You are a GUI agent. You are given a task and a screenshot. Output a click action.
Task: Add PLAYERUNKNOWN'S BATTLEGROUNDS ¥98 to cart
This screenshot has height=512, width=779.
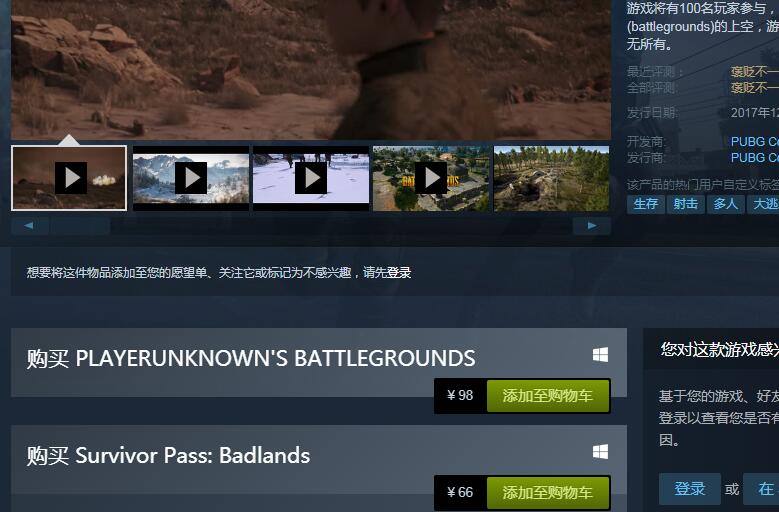548,396
